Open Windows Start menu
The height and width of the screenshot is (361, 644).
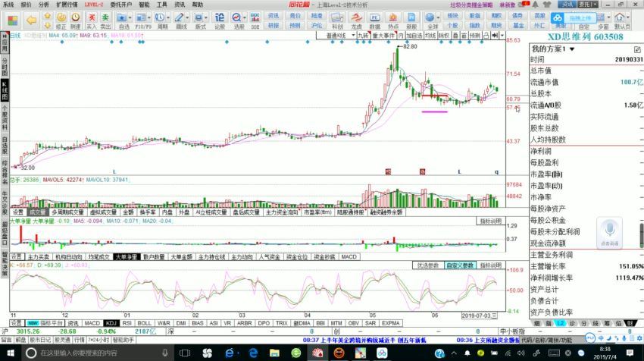[11, 353]
